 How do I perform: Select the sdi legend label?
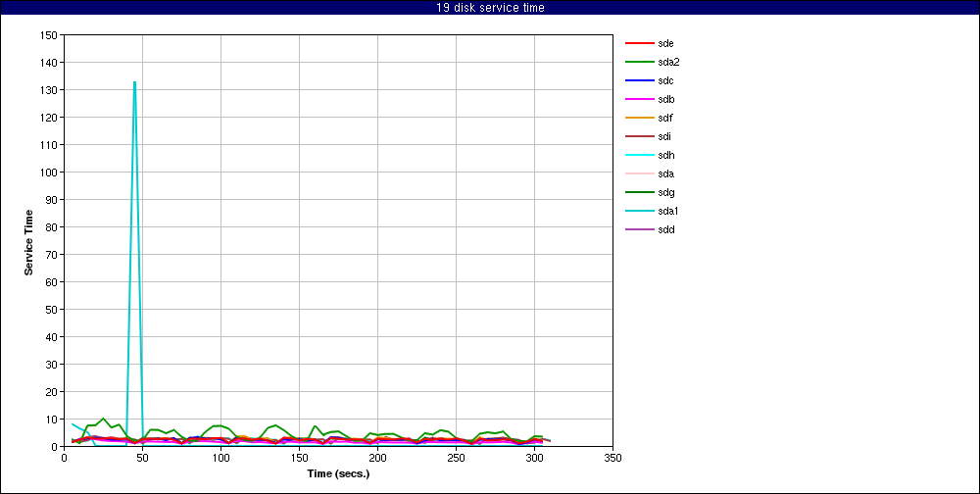pyautogui.click(x=664, y=136)
